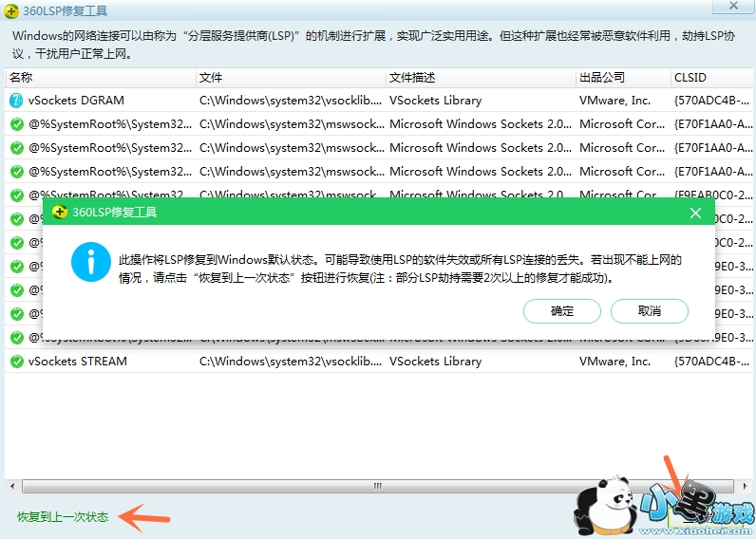The width and height of the screenshot is (756, 539).
Task: Click the vsocklib file path in the STREAM row
Action: 291,362
